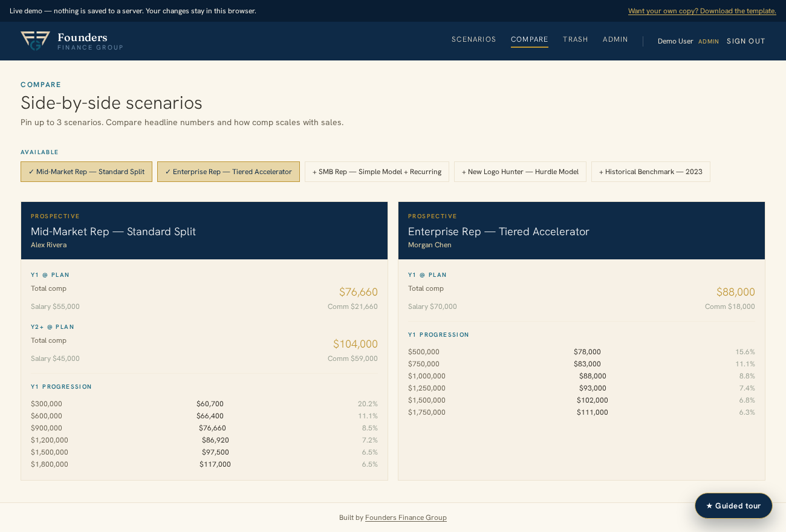
Task: Click the Founders Finance Group logo
Action: pyautogui.click(x=71, y=41)
